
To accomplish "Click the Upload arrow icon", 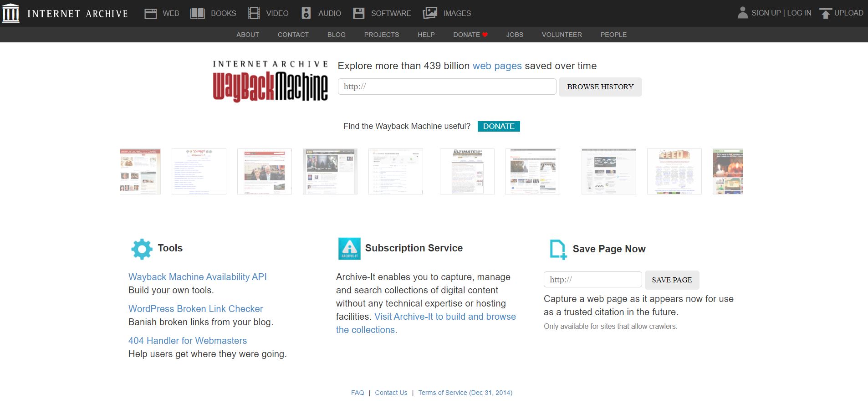I will pyautogui.click(x=825, y=13).
